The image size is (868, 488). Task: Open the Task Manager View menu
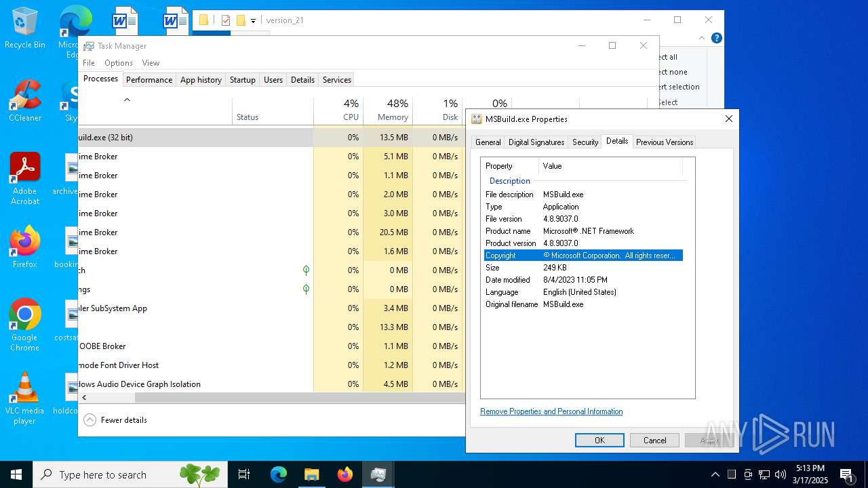(x=151, y=63)
